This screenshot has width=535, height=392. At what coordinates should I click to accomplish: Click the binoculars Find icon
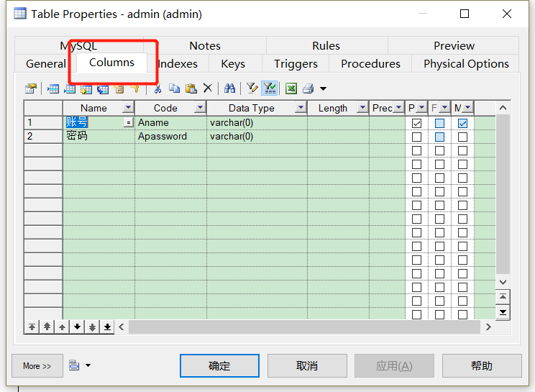click(x=229, y=88)
